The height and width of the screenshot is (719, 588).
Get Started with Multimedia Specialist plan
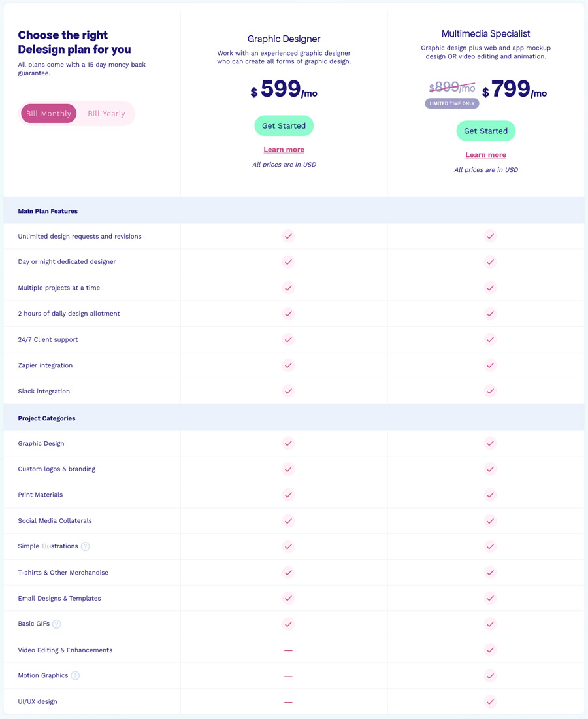(x=486, y=131)
